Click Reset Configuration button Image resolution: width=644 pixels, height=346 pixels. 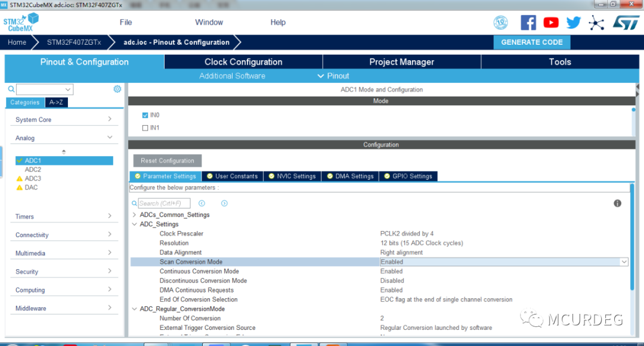pyautogui.click(x=168, y=161)
